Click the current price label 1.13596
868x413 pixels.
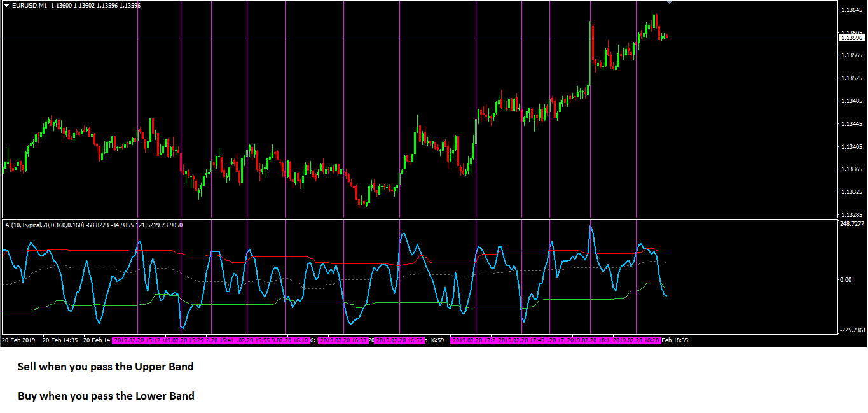pos(851,38)
